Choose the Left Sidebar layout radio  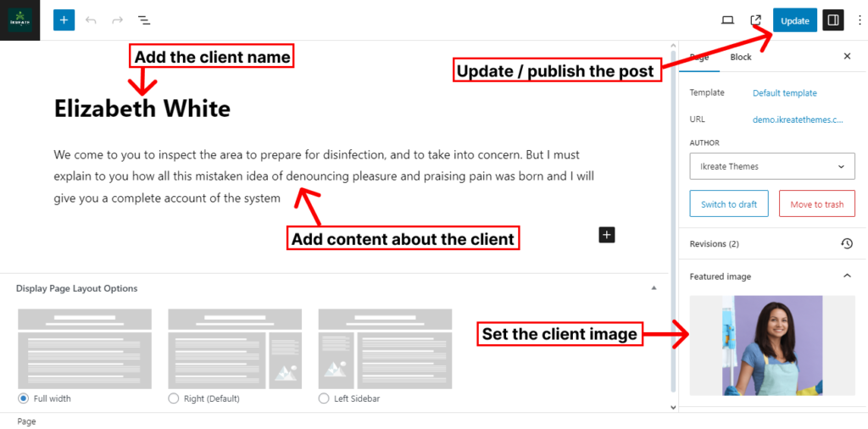pyautogui.click(x=324, y=398)
